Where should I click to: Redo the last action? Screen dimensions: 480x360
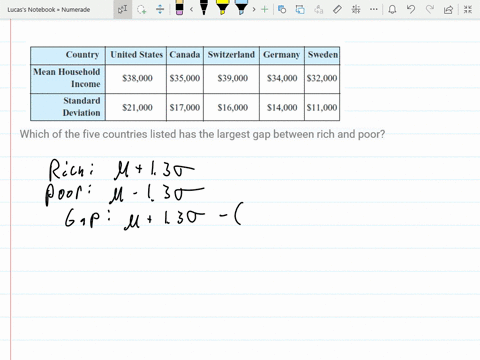(430, 9)
